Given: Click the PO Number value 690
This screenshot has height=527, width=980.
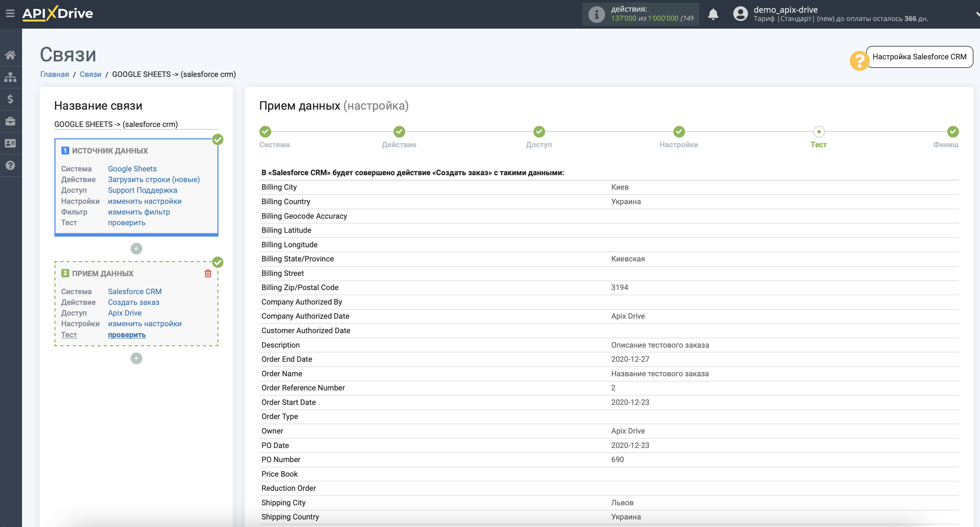Looking at the screenshot, I should 617,460.
